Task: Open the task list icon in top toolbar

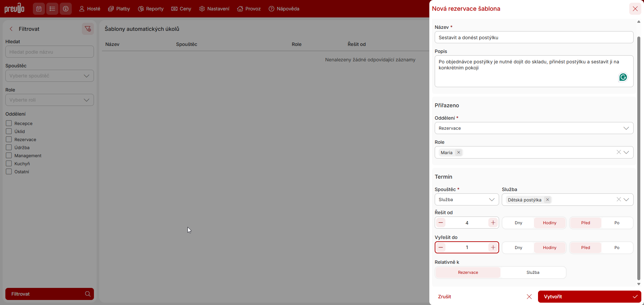Action: coord(52,9)
